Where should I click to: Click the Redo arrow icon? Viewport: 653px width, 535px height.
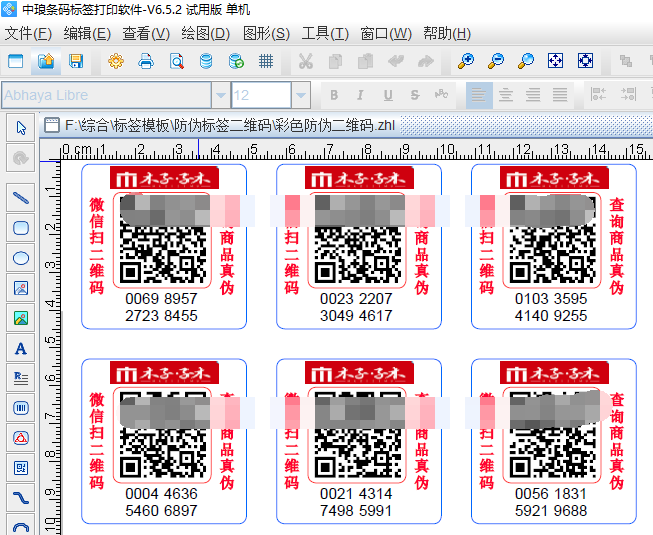click(x=426, y=61)
